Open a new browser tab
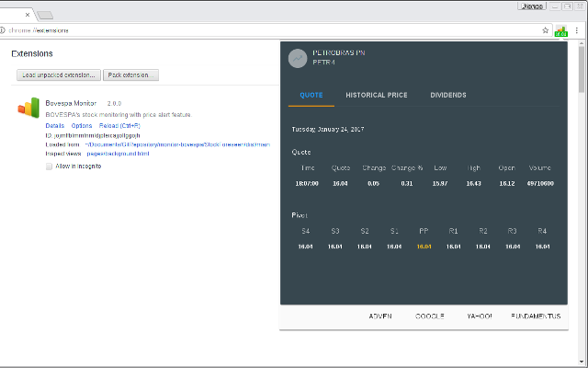 [45, 15]
